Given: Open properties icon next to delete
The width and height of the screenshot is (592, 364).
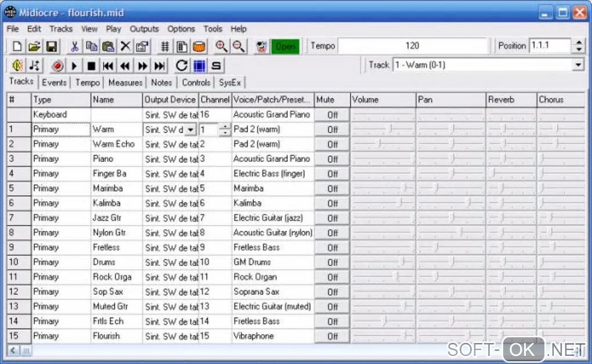Looking at the screenshot, I should pyautogui.click(x=142, y=46).
